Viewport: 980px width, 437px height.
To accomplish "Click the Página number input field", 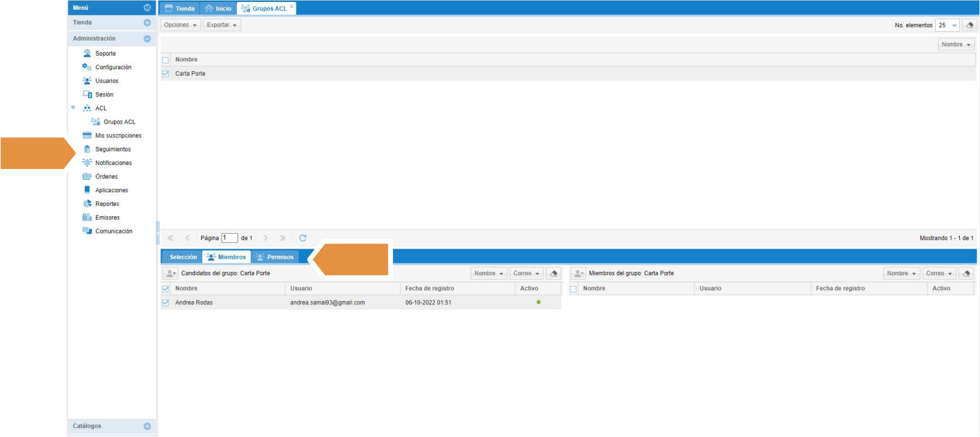I will pyautogui.click(x=229, y=238).
